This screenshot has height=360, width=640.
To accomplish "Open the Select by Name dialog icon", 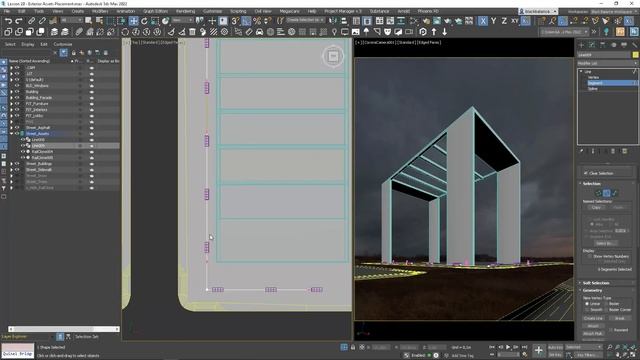I will click(x=99, y=21).
